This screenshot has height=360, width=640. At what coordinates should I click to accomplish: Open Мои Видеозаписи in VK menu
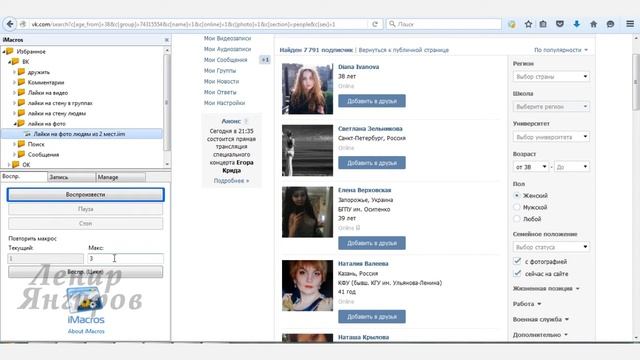pos(227,38)
